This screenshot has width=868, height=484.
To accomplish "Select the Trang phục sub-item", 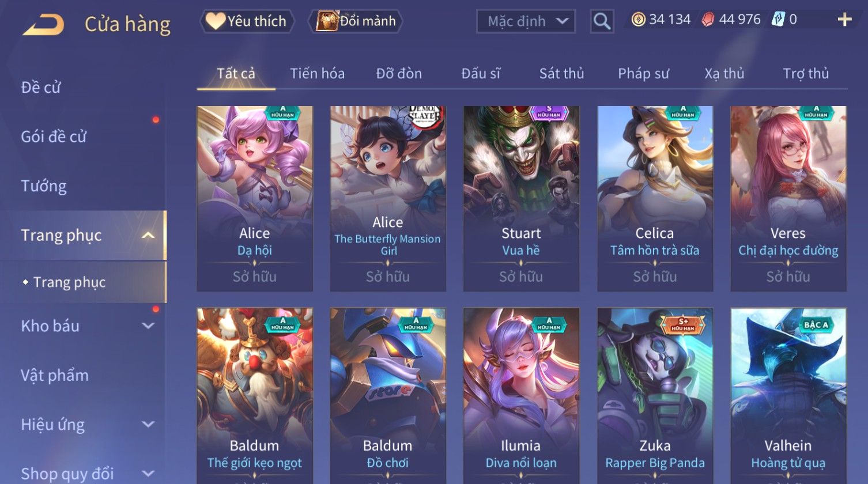I will [x=69, y=282].
